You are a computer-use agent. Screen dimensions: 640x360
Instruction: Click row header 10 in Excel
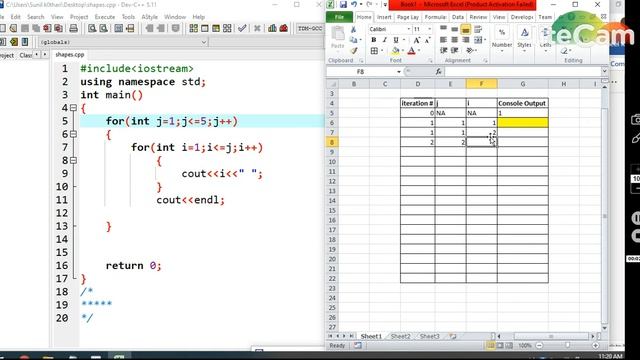332,162
